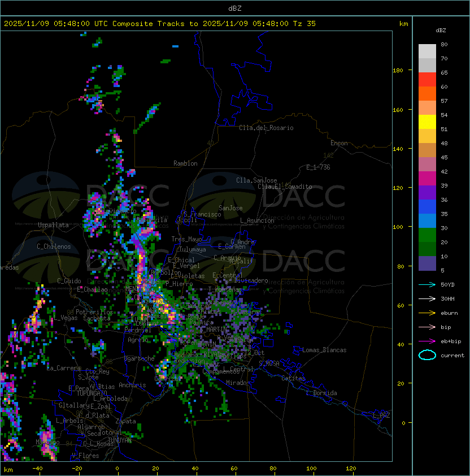Select the red swatch in dBZ scale
This screenshot has width=470, height=476.
[427, 80]
